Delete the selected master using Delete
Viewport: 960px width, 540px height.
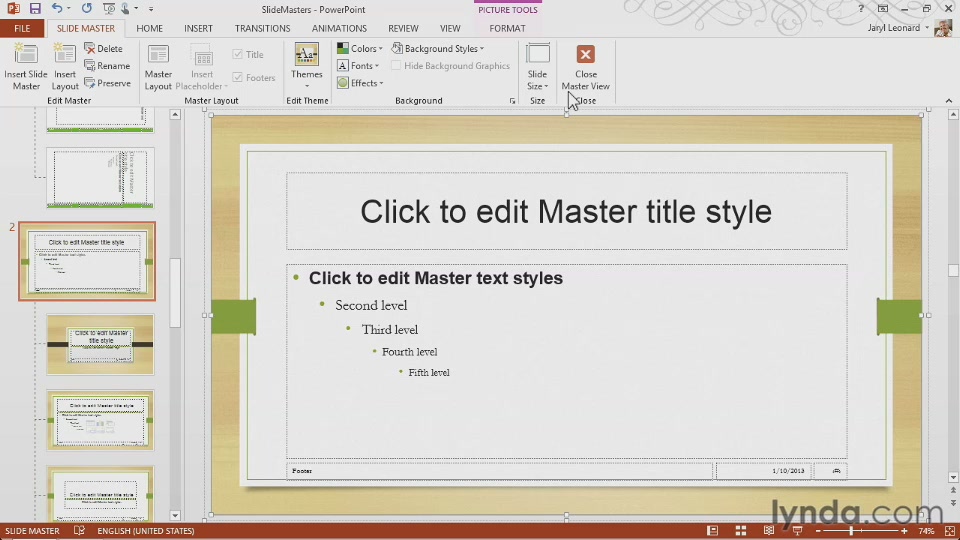(103, 48)
